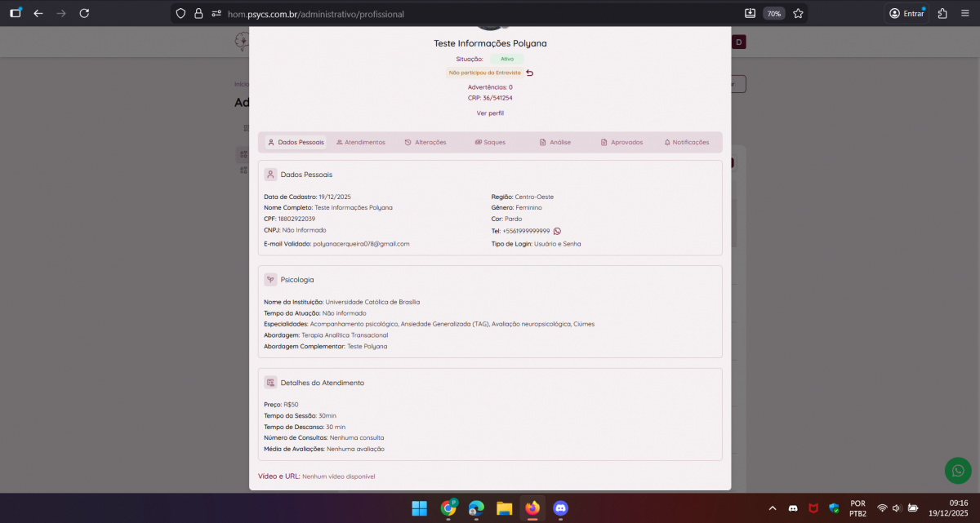The width and height of the screenshot is (980, 523).
Task: Open Firefox extensions puzzle icon
Action: point(942,13)
